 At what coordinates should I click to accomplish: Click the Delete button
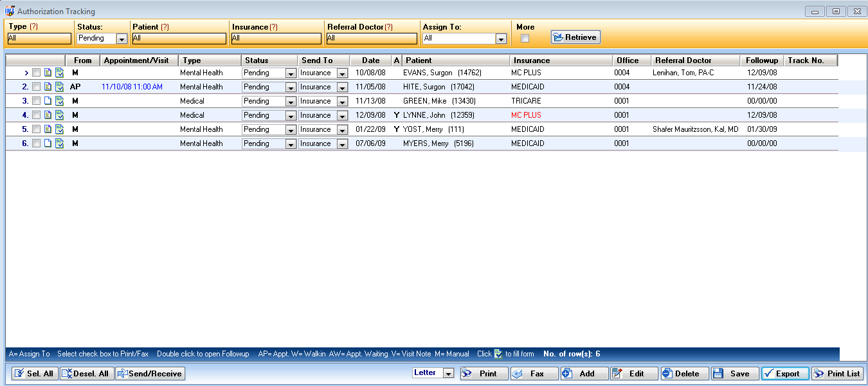tap(685, 373)
